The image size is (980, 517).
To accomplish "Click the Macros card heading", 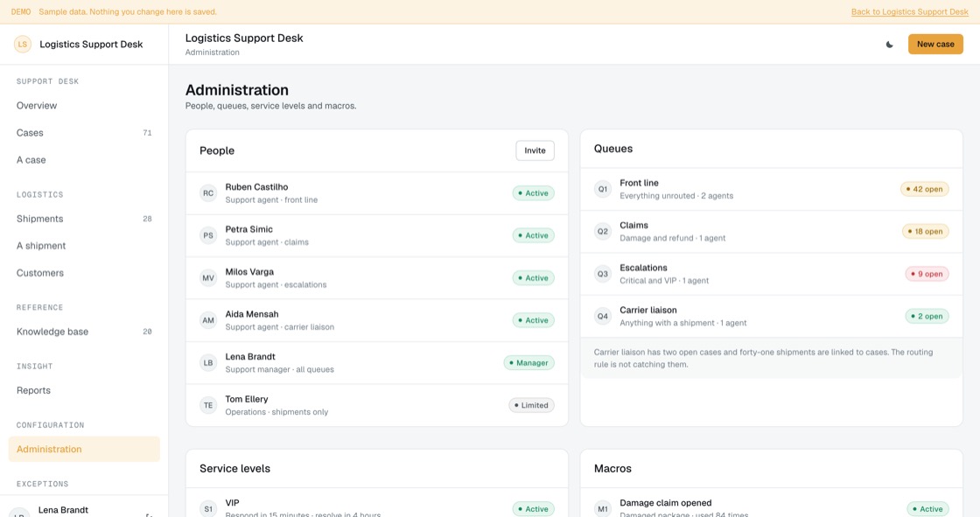I will (612, 469).
